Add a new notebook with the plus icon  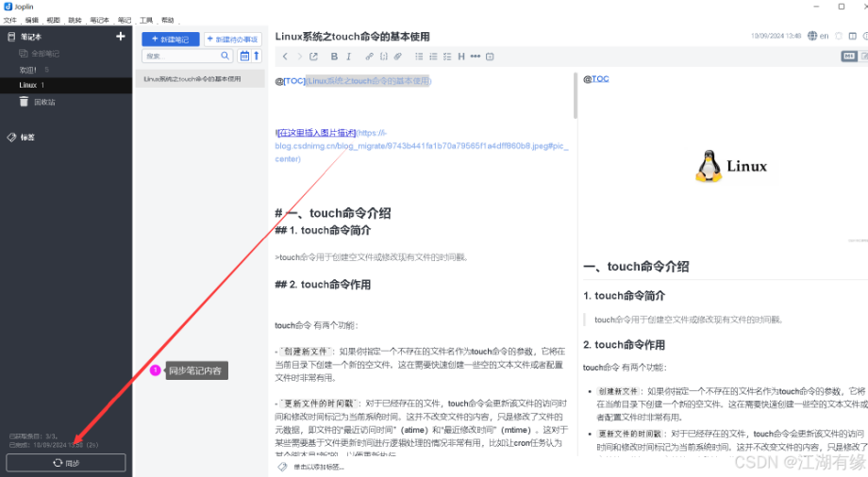pyautogui.click(x=120, y=37)
